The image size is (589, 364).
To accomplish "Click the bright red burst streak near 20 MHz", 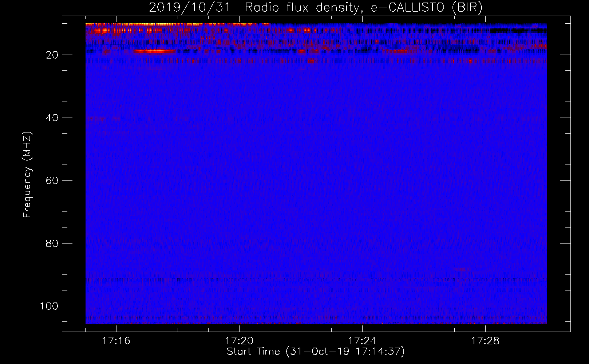I will click(154, 51).
